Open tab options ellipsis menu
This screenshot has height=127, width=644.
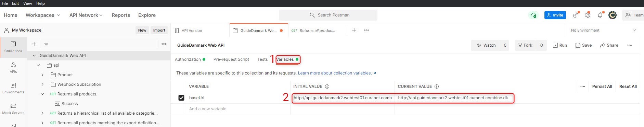tap(366, 30)
